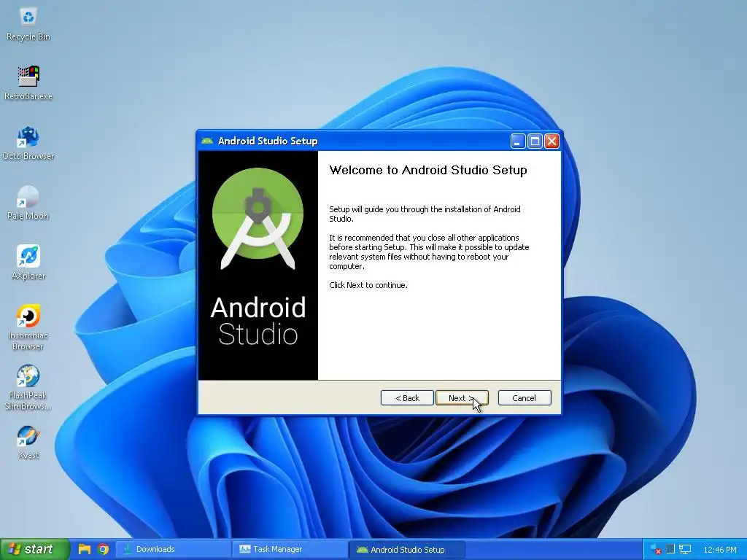Click the muted volume tray icon

(x=656, y=550)
